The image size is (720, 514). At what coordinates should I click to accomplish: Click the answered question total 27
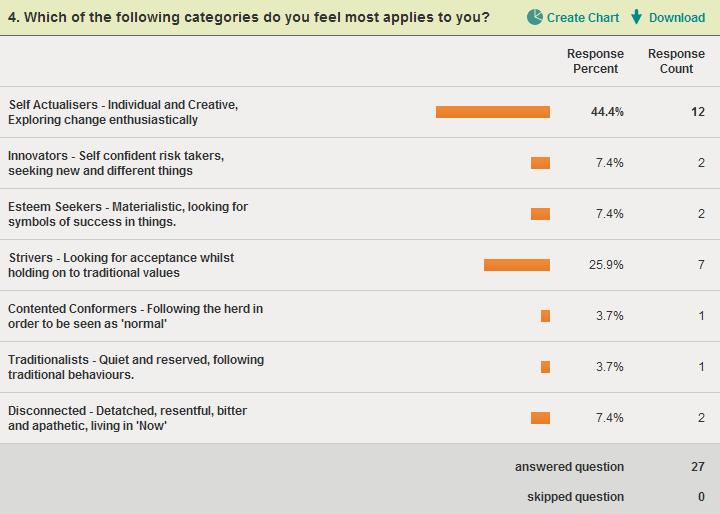pos(697,467)
